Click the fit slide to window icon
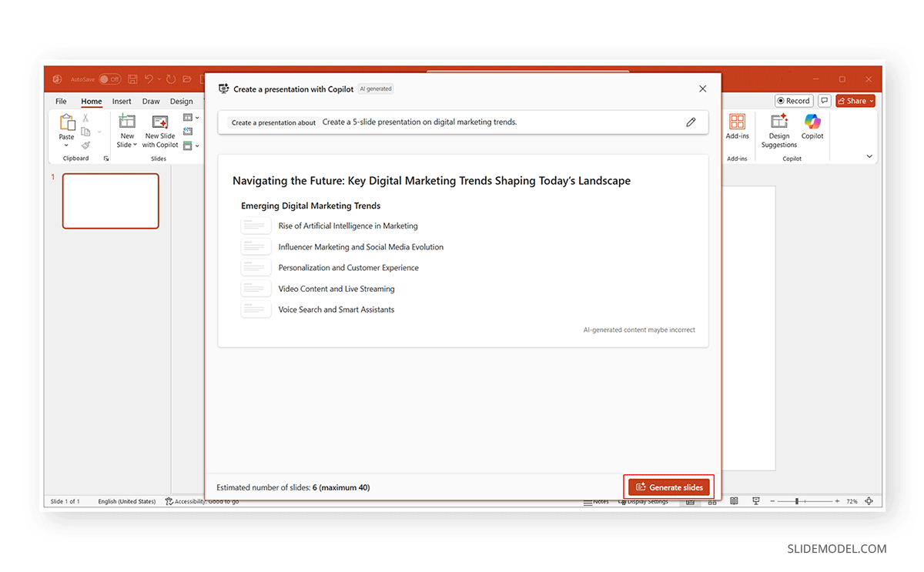 tap(869, 501)
